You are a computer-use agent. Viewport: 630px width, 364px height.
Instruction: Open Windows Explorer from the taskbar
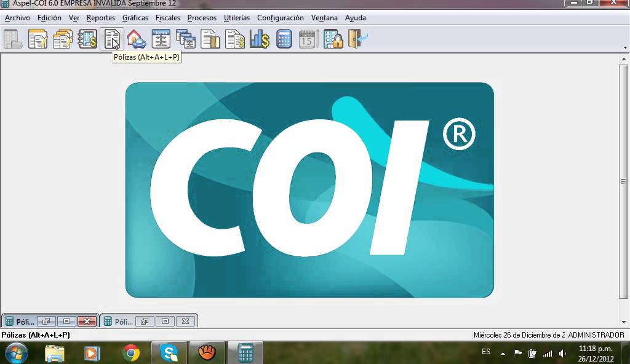55,353
